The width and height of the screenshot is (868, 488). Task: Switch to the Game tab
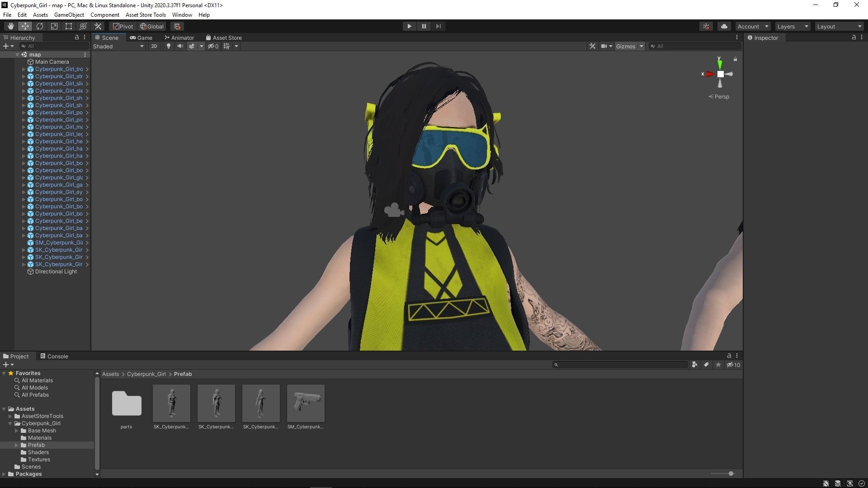[141, 38]
